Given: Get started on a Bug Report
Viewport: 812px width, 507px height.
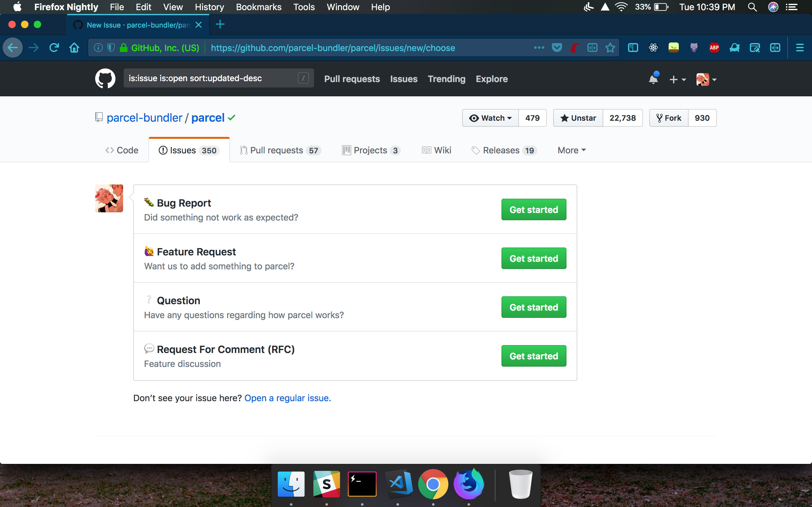Looking at the screenshot, I should 534,209.
